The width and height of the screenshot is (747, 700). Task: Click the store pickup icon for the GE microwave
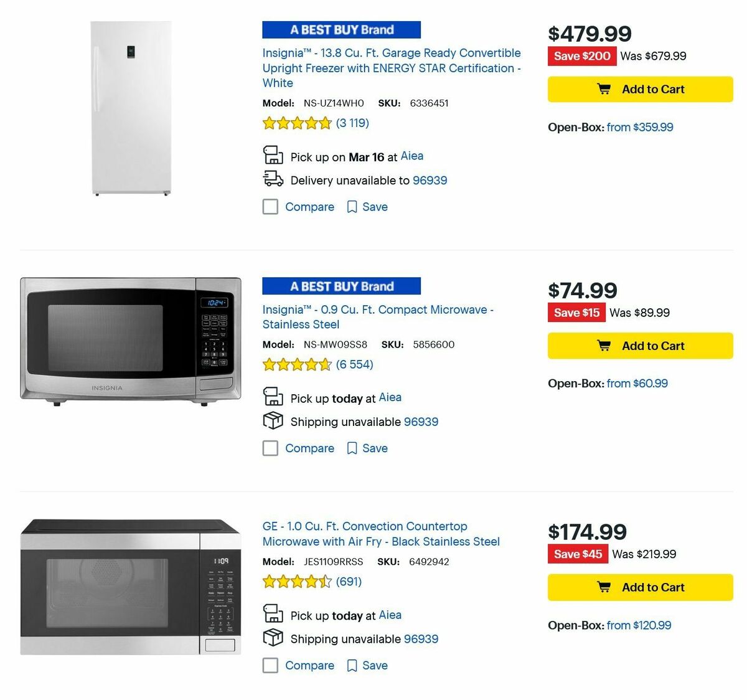point(271,614)
